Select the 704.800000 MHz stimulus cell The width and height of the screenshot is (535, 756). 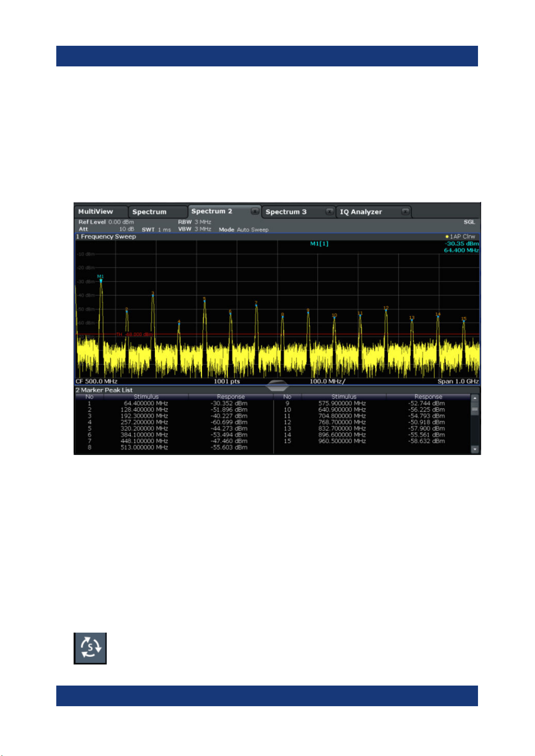342,416
